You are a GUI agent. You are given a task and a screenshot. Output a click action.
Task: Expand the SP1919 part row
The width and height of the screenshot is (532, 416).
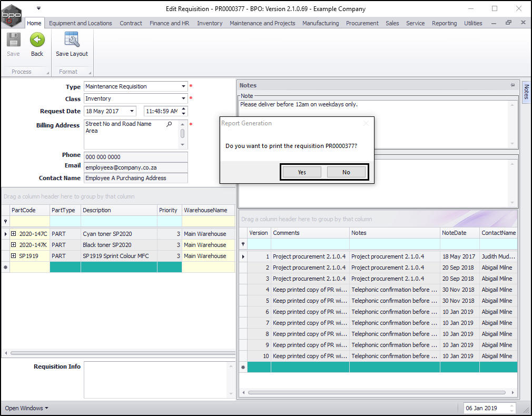coord(13,256)
